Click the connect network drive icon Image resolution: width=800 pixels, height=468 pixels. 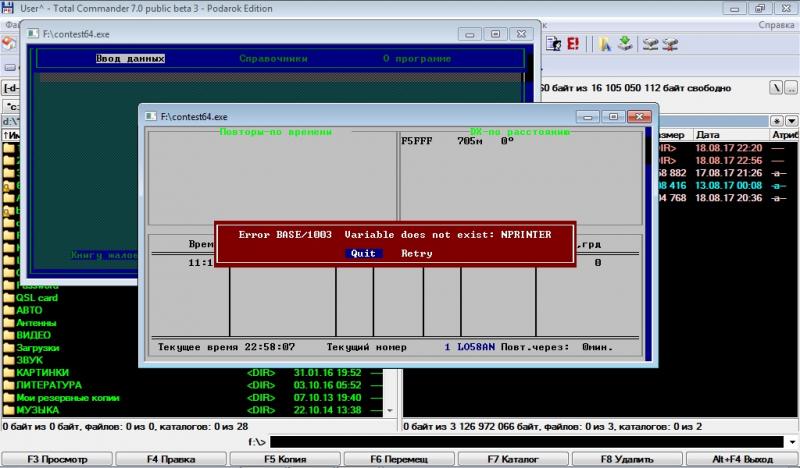coord(650,44)
